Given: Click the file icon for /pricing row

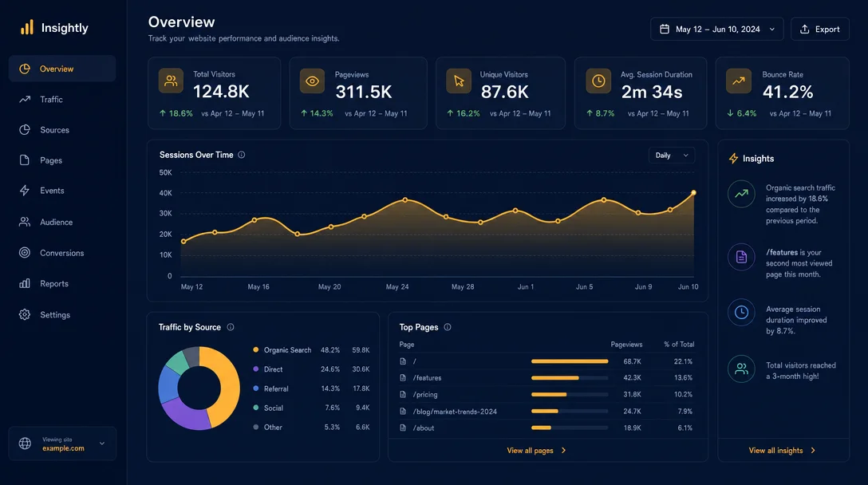Looking at the screenshot, I should [403, 395].
